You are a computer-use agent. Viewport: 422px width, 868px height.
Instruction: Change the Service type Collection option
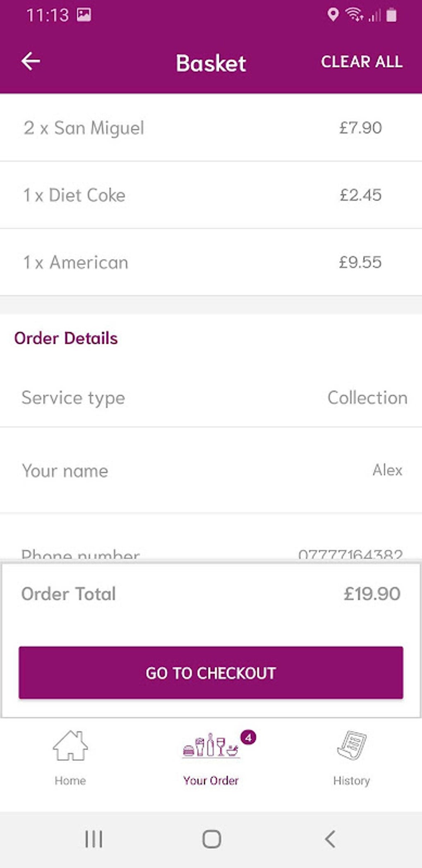click(367, 398)
